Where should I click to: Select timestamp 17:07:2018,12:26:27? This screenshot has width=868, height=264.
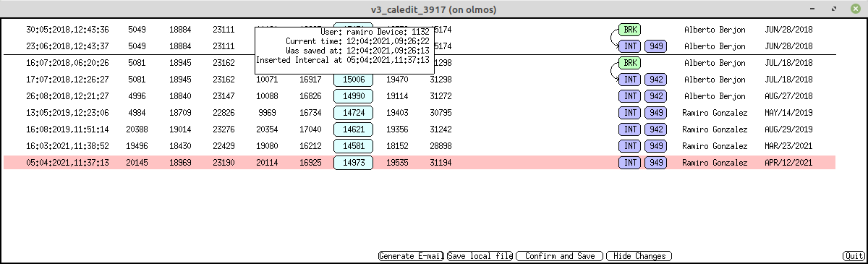click(x=67, y=80)
